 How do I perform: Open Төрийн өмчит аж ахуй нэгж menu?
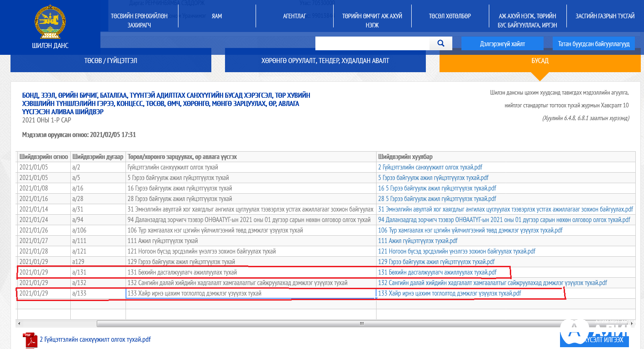coord(372,21)
